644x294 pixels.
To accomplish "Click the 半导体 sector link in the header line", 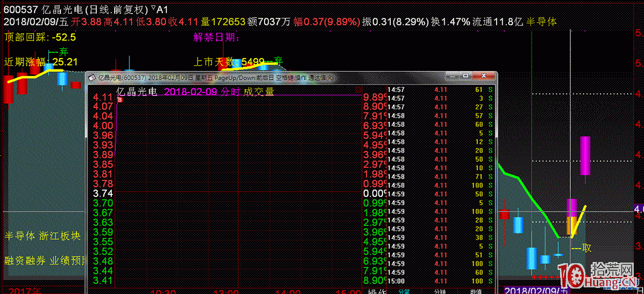I will pos(541,22).
